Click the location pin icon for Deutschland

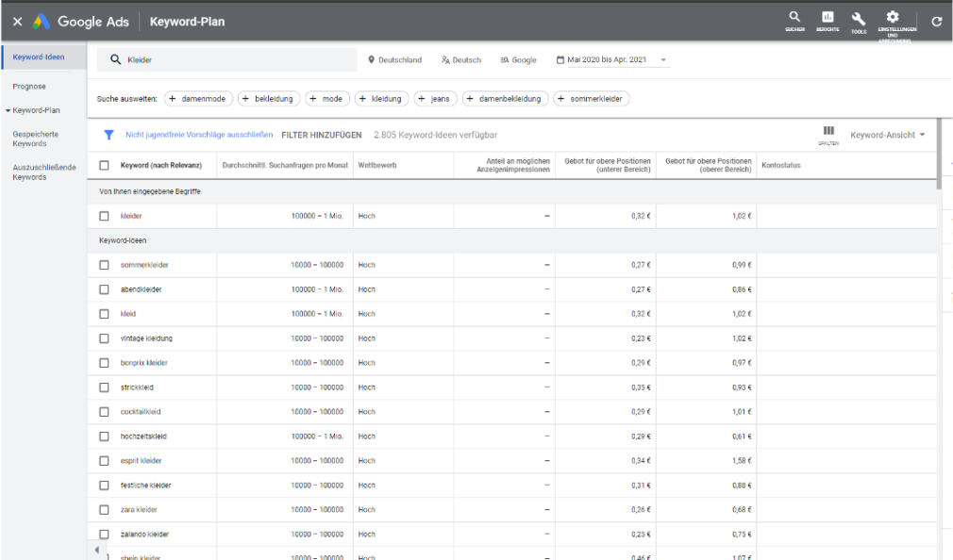click(x=372, y=59)
